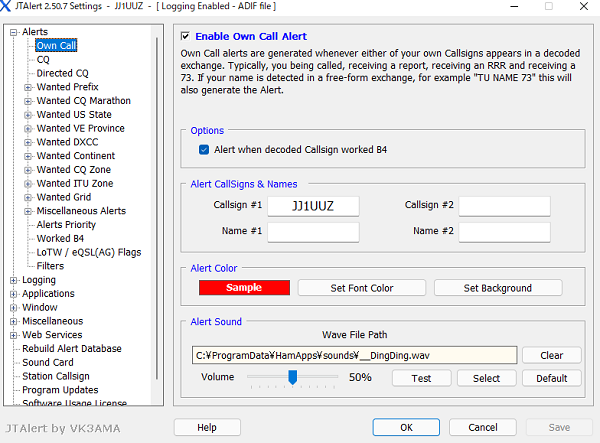Viewport: 600px width, 443px height.
Task: Click the Volume slider handle
Action: tap(292, 377)
